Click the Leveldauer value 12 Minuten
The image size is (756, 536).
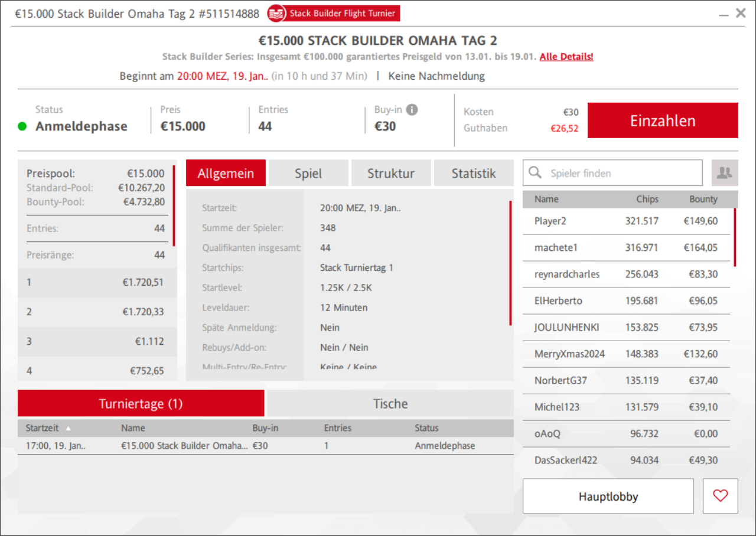[344, 308]
